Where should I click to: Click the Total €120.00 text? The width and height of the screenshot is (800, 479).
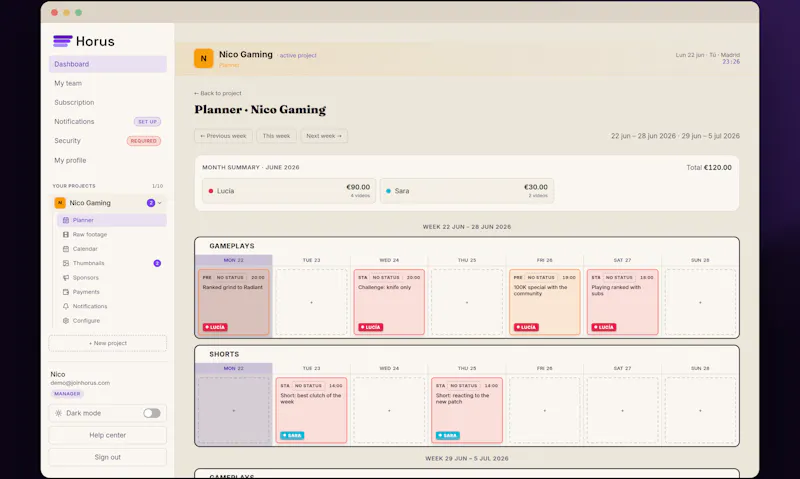click(709, 167)
